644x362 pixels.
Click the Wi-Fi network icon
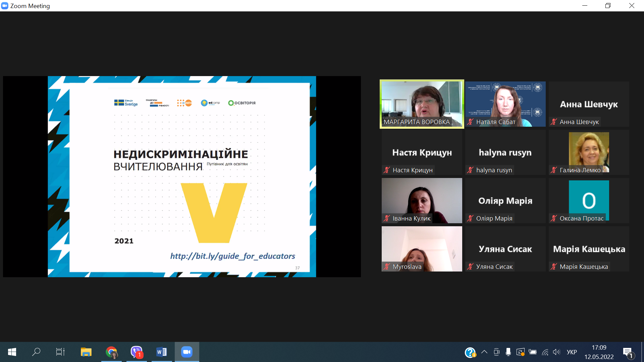(545, 352)
